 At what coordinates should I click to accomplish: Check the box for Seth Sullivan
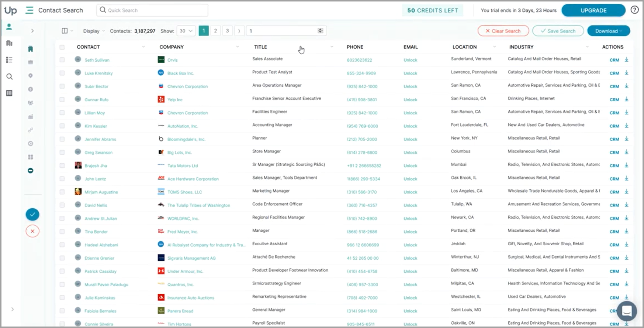pyautogui.click(x=62, y=60)
